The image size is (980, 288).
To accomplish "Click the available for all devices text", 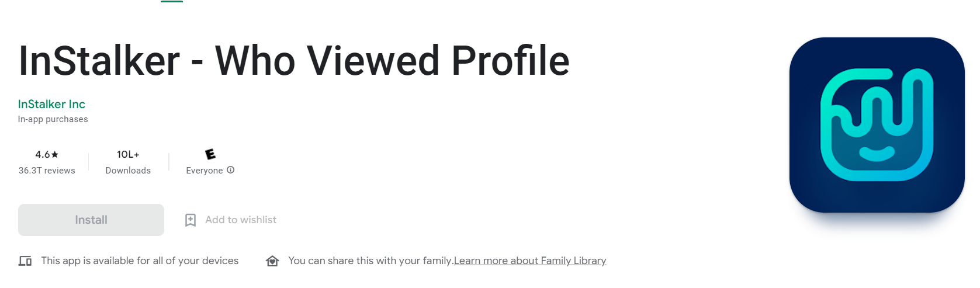I will click(x=140, y=261).
